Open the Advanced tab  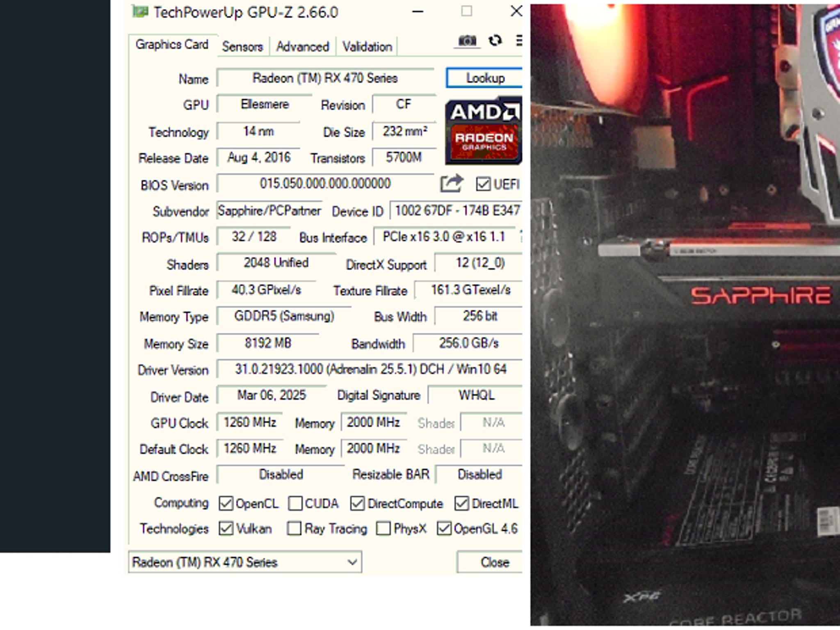pos(303,46)
